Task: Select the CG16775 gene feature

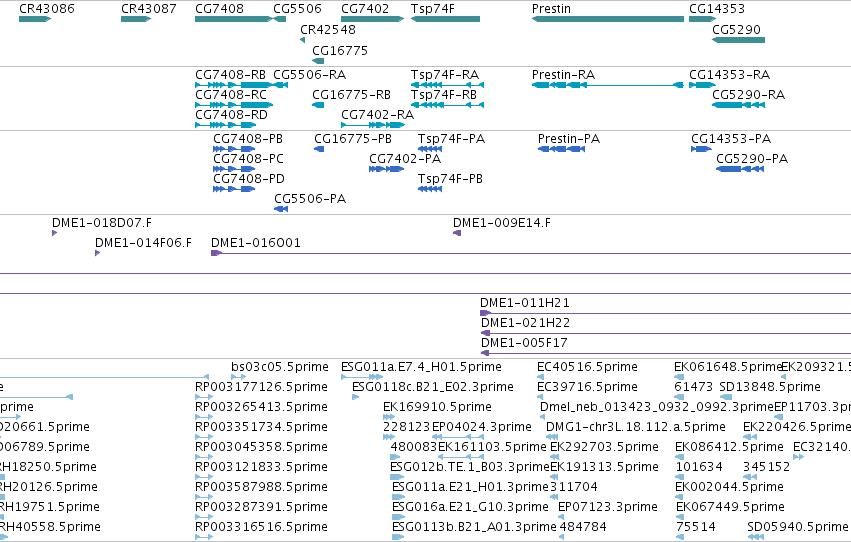Action: click(x=318, y=61)
